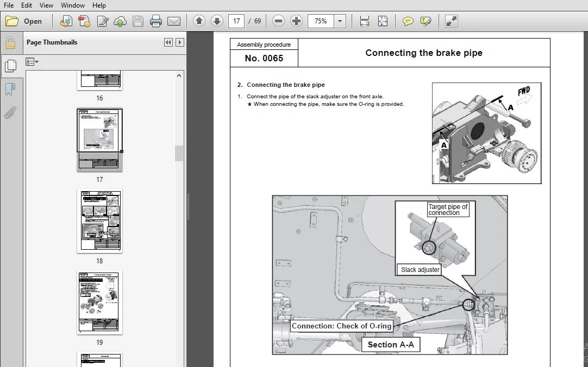This screenshot has height=367, width=588.
Task: Go to next page with down arrow
Action: [x=217, y=21]
